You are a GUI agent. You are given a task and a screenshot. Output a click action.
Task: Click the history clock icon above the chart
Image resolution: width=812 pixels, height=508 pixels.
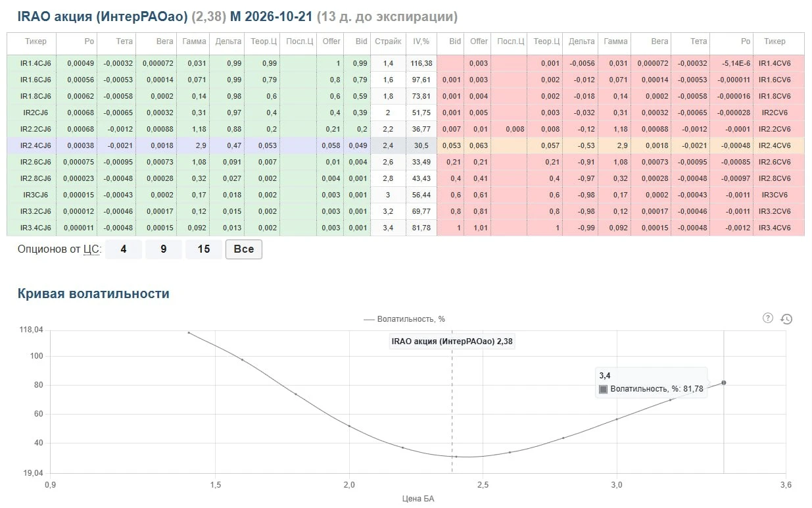pos(786,319)
